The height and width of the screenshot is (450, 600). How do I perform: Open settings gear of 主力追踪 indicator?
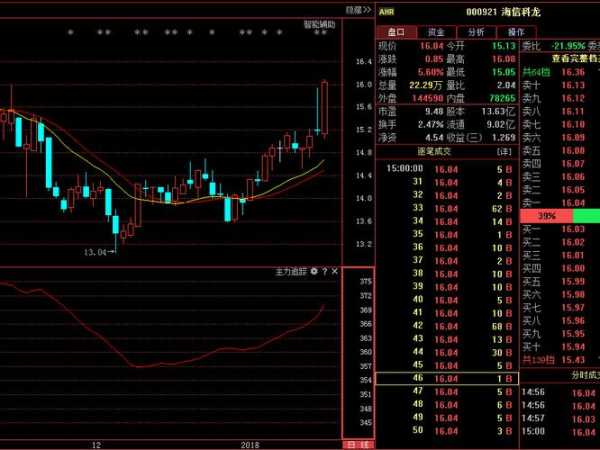pos(314,271)
